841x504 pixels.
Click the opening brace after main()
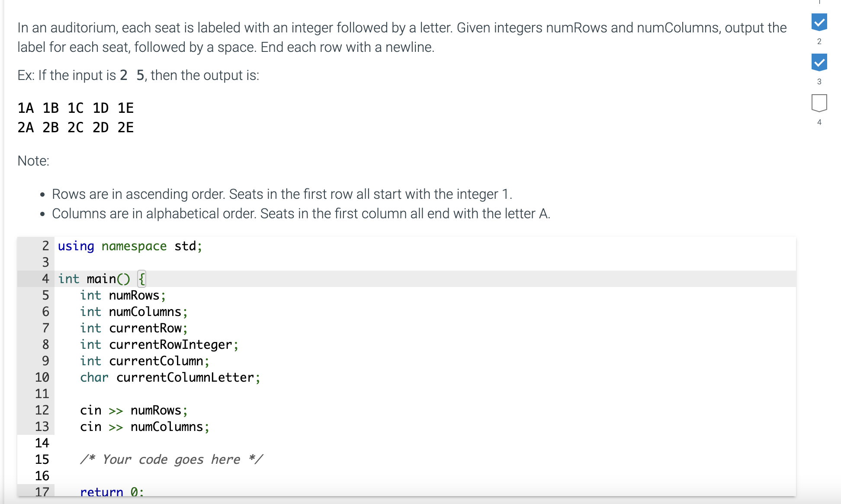pyautogui.click(x=141, y=279)
